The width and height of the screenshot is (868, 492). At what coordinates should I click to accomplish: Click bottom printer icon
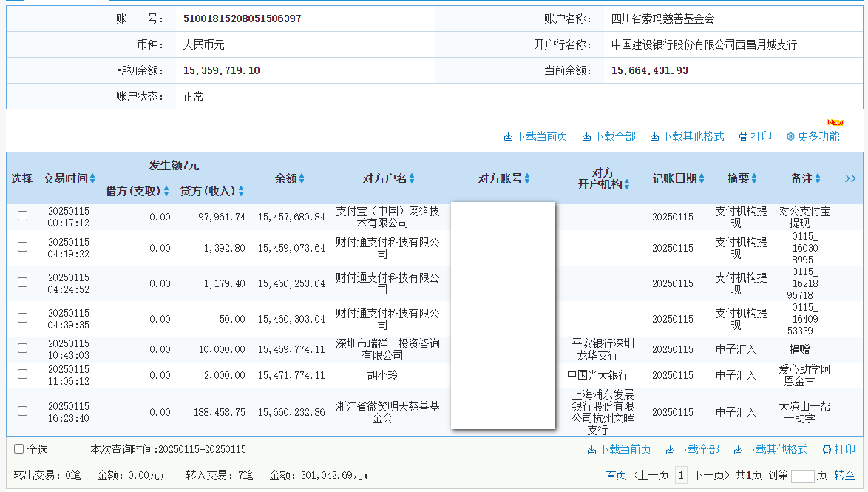click(827, 450)
